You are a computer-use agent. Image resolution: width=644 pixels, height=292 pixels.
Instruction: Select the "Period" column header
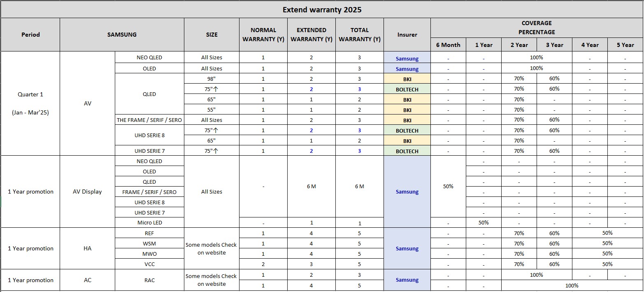(x=30, y=35)
